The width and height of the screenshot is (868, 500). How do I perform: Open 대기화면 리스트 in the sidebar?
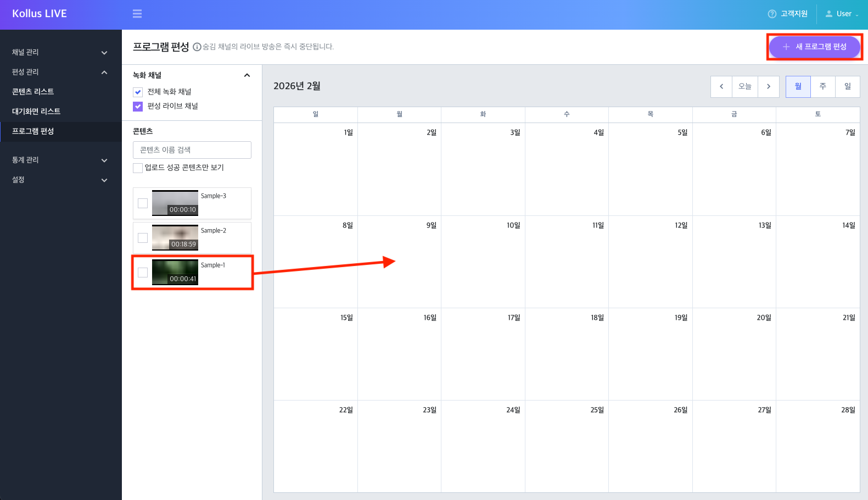[x=36, y=112]
